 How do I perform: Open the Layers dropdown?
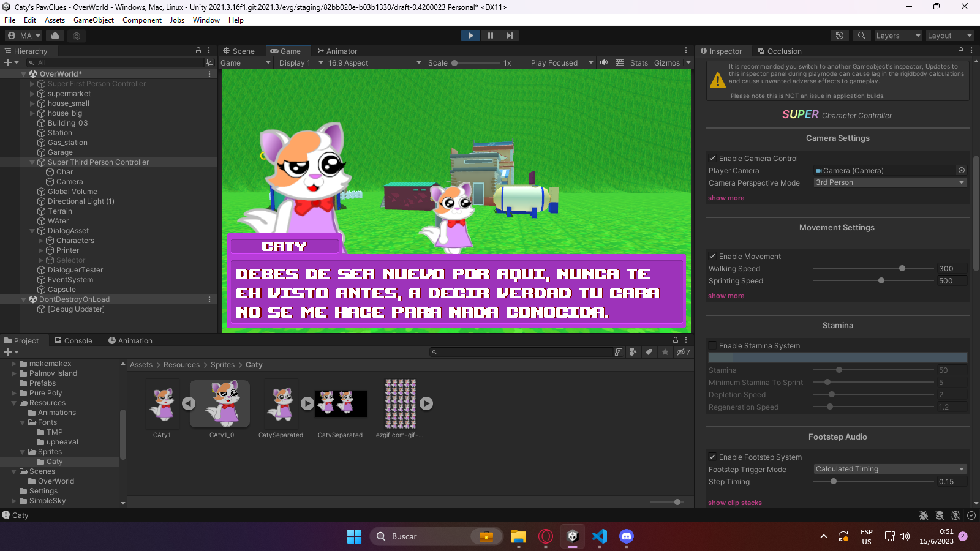coord(898,36)
